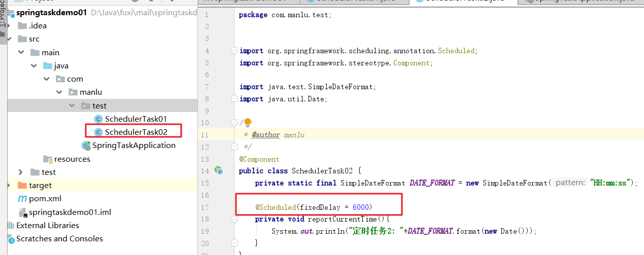Select SchedulerTask02 in the project tree
The width and height of the screenshot is (644, 255).
[136, 132]
